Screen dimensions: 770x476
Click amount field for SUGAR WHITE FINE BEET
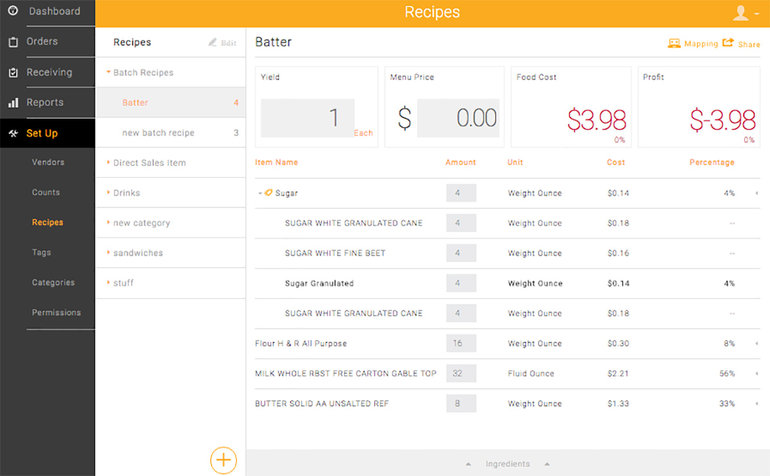coord(461,253)
